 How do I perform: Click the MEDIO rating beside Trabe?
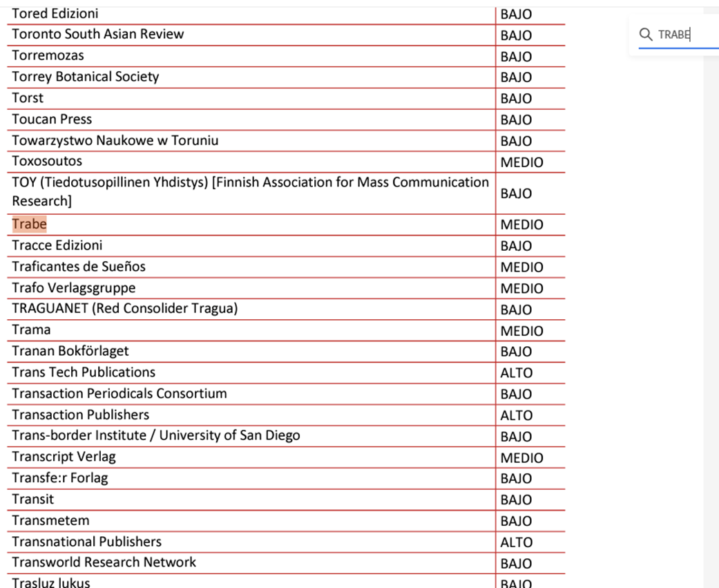coord(521,225)
